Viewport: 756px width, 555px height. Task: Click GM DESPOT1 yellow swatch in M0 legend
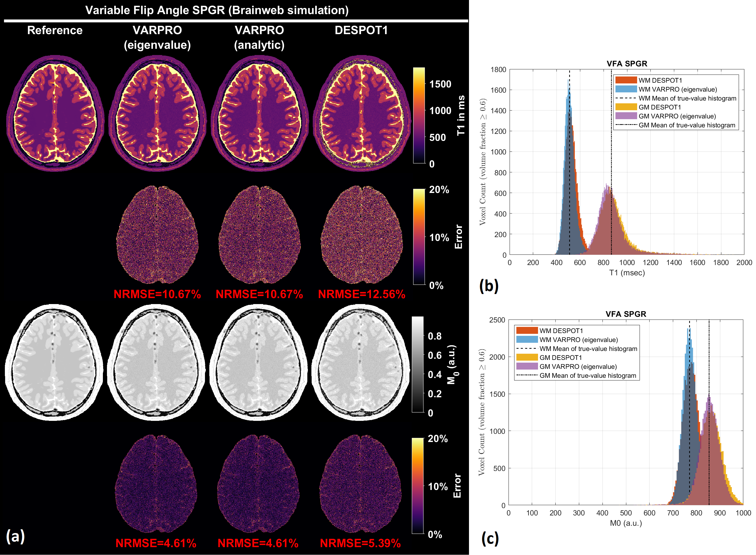pos(527,357)
